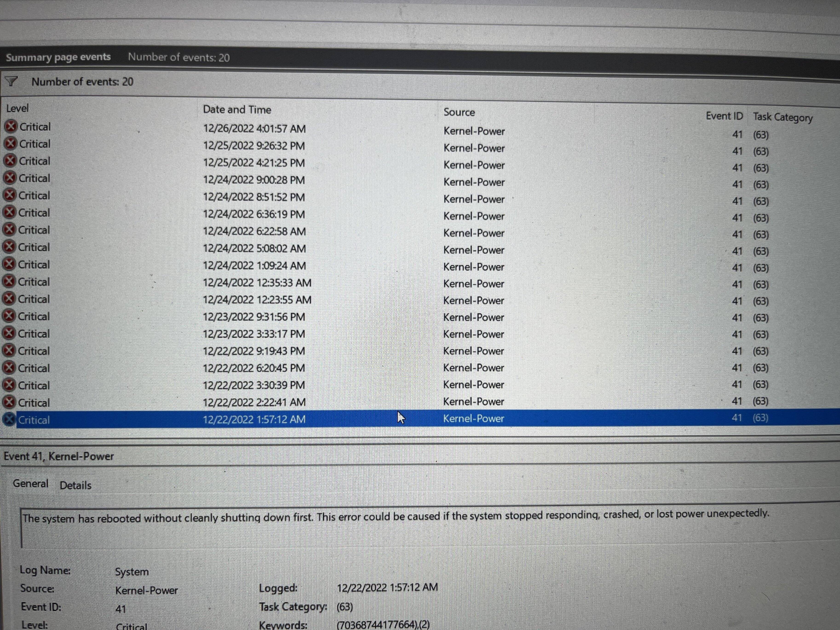This screenshot has width=840, height=630.
Task: Switch to the General tab
Action: 30,484
